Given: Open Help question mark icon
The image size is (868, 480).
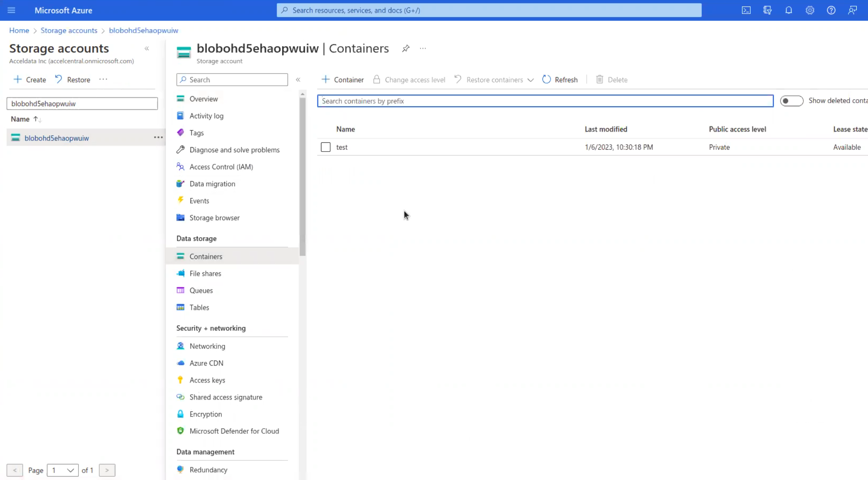Looking at the screenshot, I should 831,10.
